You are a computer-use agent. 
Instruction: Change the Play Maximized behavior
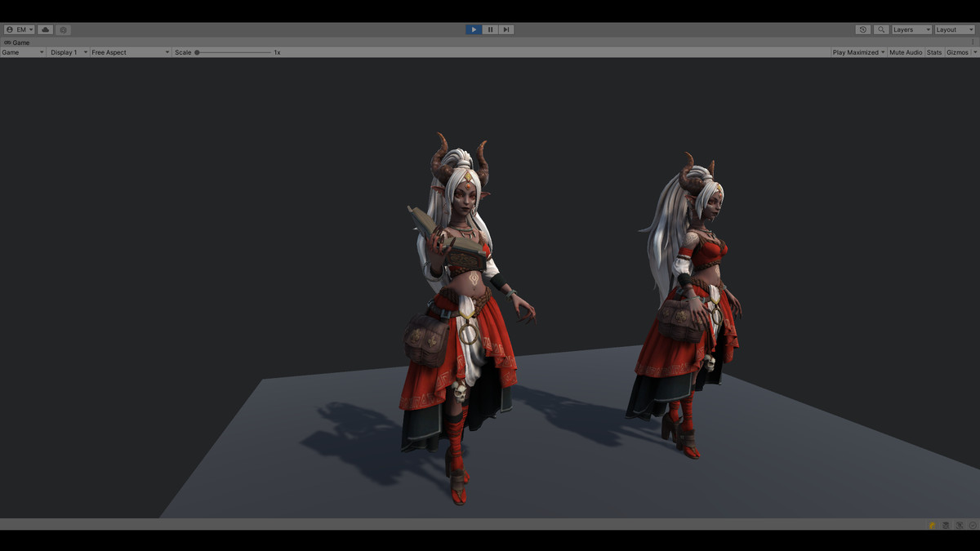point(856,52)
